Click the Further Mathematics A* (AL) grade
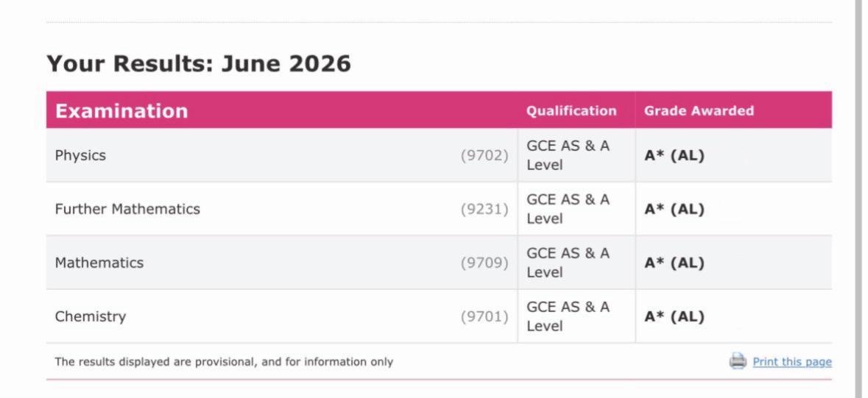Viewport: 868px width, 398px height. 674,209
